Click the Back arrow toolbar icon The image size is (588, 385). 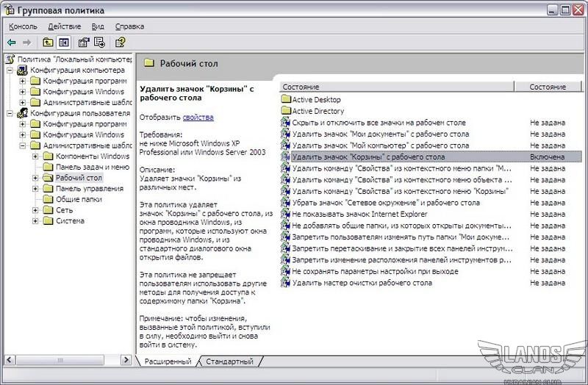point(12,42)
